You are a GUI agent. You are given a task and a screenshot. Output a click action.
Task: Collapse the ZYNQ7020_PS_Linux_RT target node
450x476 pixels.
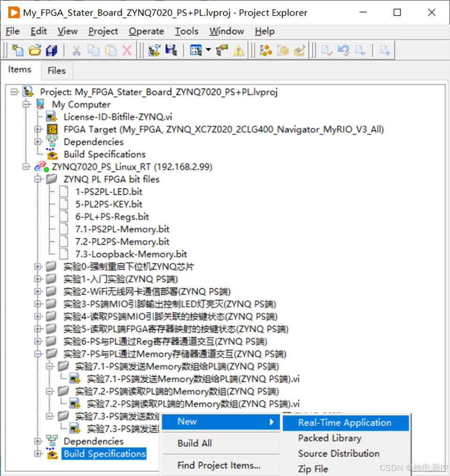coord(26,167)
